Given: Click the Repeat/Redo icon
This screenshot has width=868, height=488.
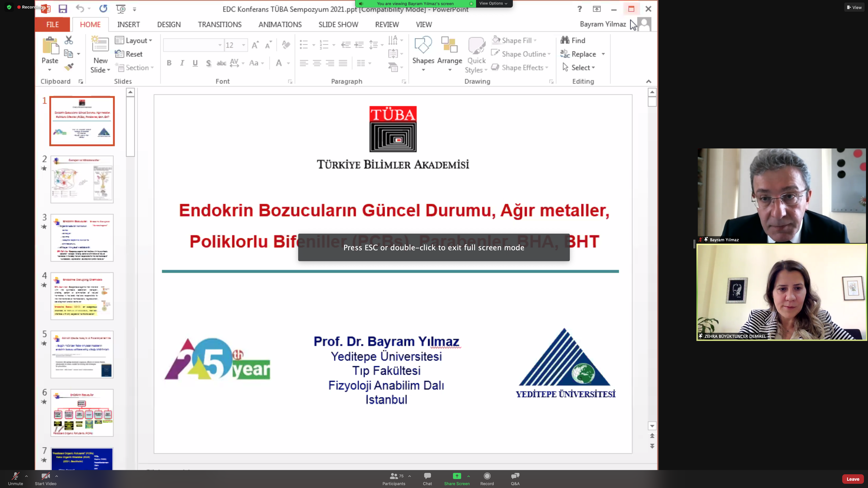Looking at the screenshot, I should (x=103, y=8).
